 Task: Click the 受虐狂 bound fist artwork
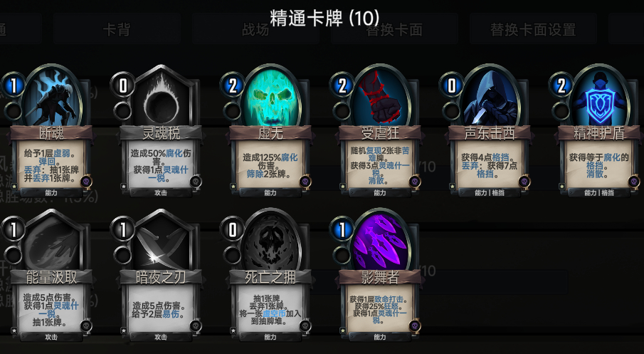point(380,97)
